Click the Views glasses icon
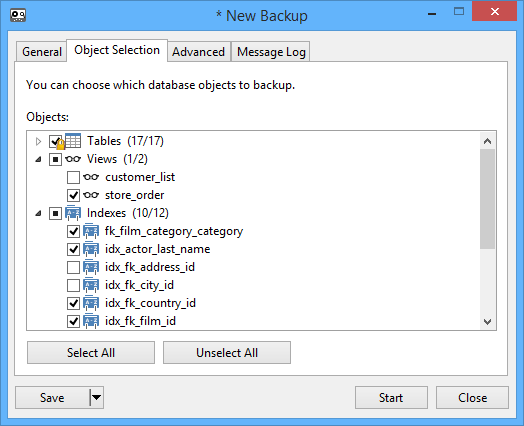 click(73, 159)
